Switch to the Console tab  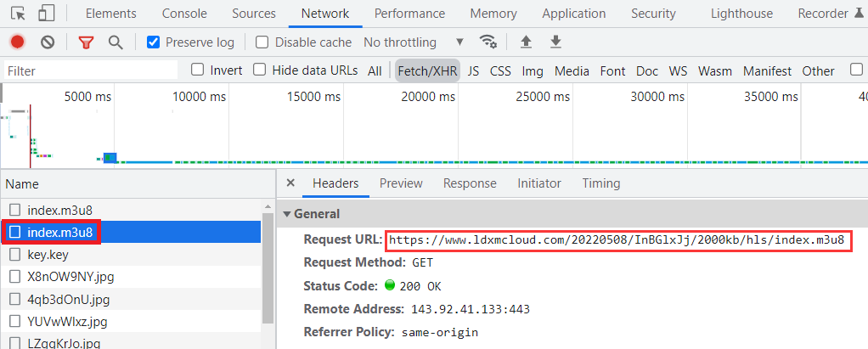pos(184,14)
